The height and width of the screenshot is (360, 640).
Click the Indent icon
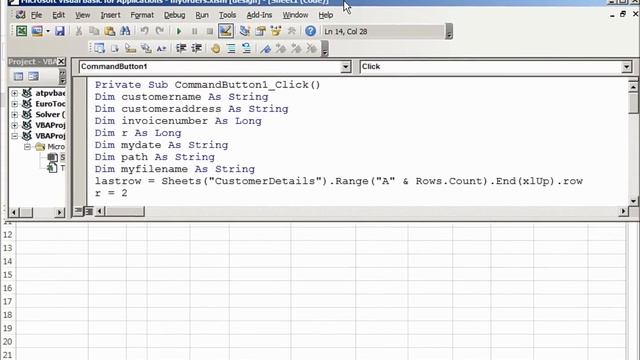tap(181, 49)
